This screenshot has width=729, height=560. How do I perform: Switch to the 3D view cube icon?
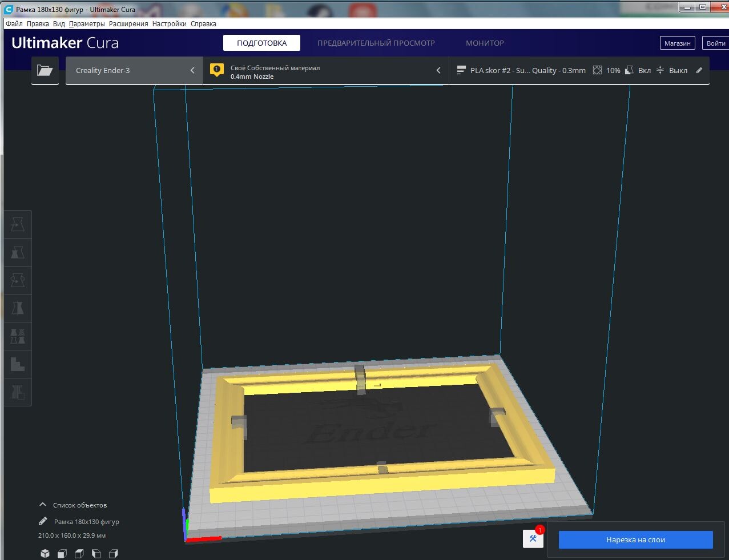coord(45,553)
